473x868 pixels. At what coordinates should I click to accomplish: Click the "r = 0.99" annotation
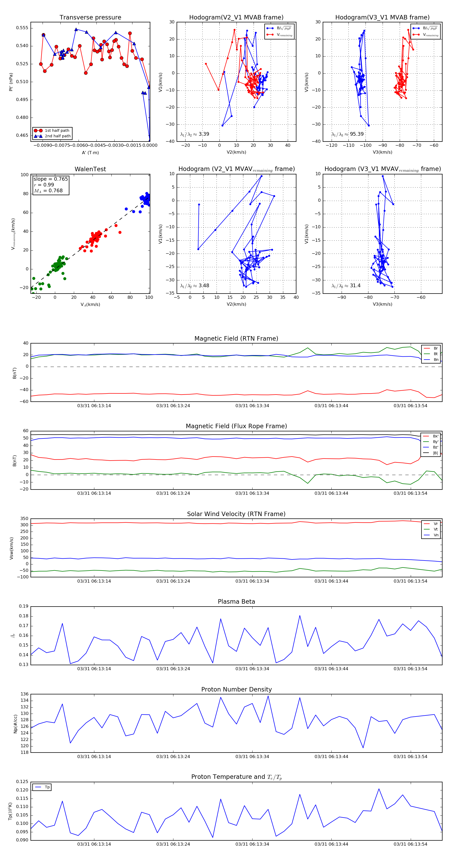click(x=44, y=185)
